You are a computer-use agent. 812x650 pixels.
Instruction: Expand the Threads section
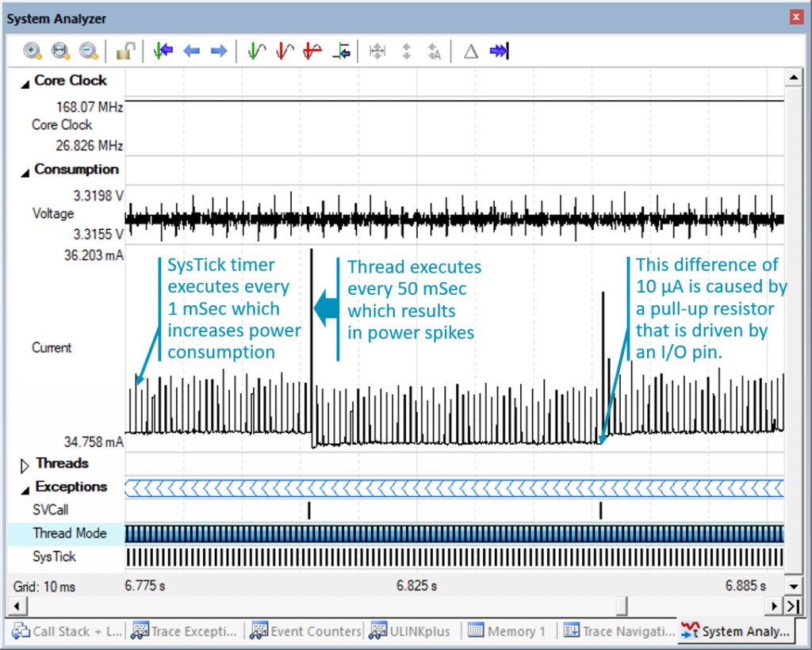[25, 465]
